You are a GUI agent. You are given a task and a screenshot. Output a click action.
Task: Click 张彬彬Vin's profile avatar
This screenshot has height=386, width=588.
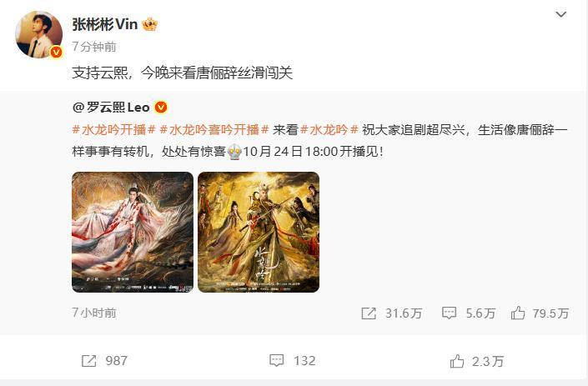click(x=38, y=34)
